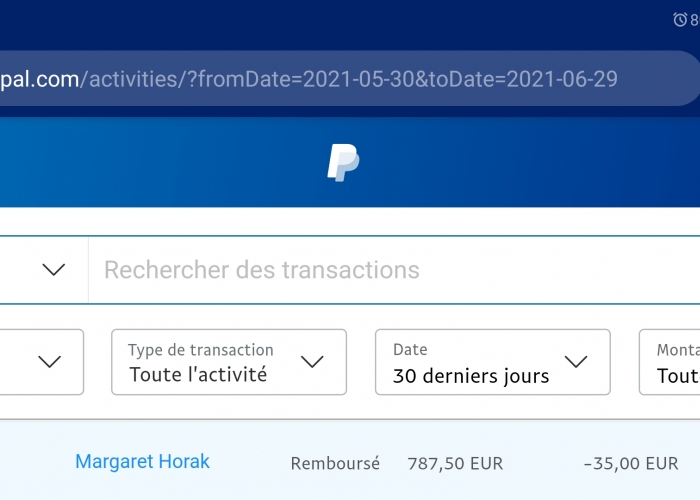Open the partially visible Montant filter
700x500 pixels.
[x=670, y=362]
